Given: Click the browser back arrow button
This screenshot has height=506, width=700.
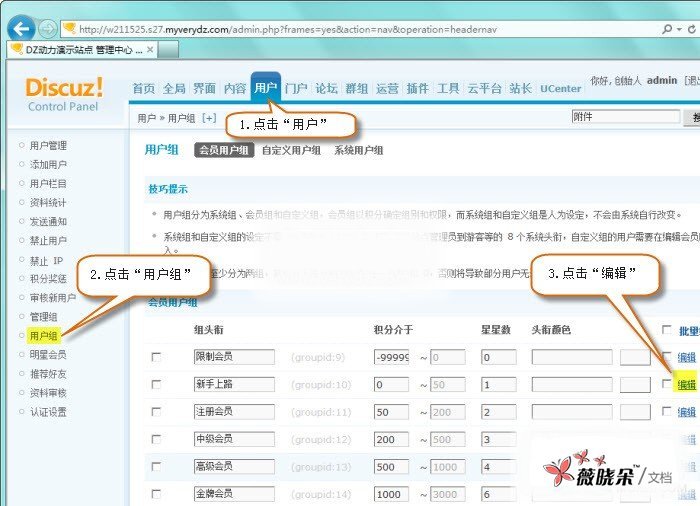Looking at the screenshot, I should point(20,28).
